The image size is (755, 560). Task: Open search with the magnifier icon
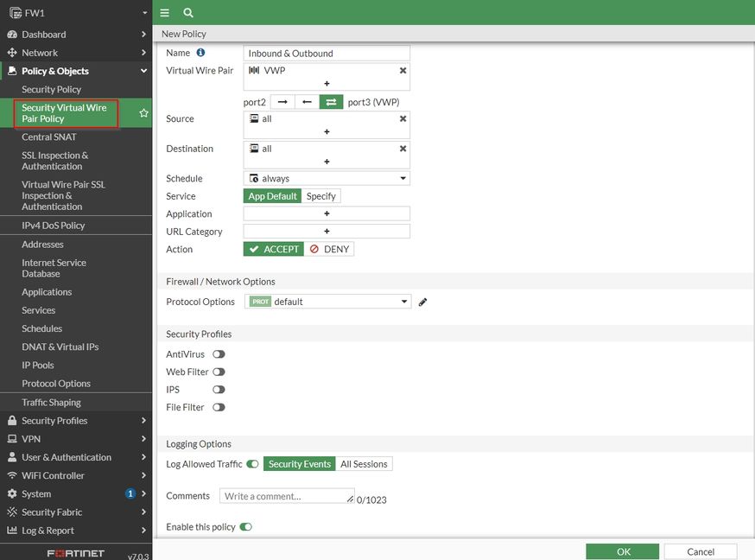[188, 13]
